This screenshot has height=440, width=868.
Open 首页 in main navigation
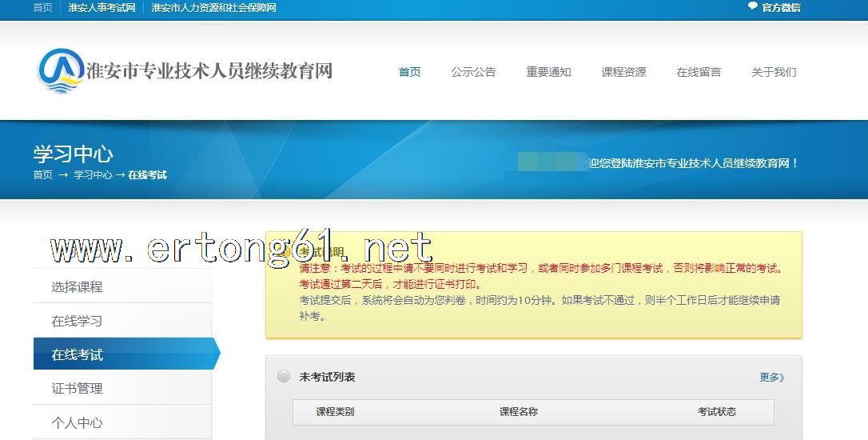[409, 72]
